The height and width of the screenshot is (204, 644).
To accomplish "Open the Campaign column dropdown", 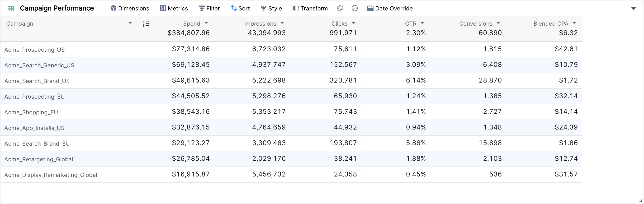I will coord(130,23).
